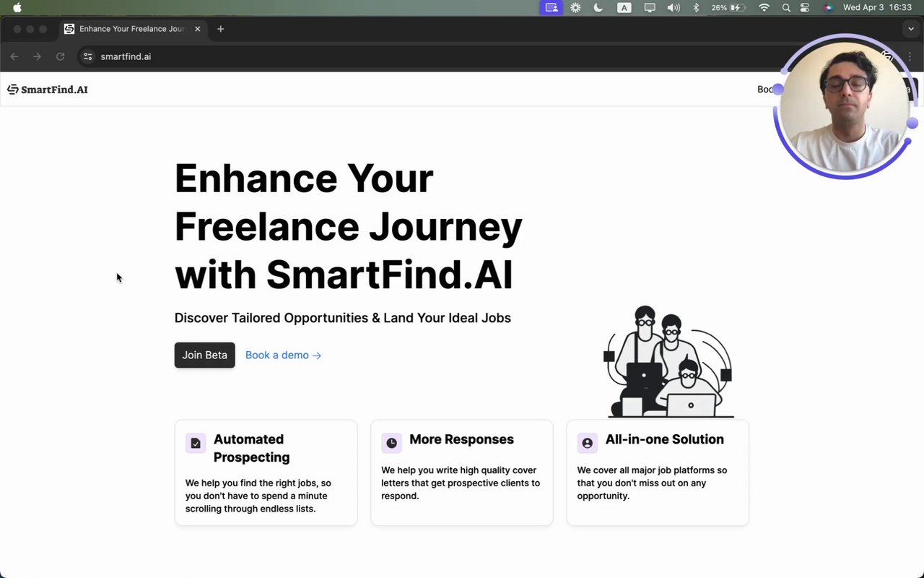
Task: Open Spotlight search in menu bar
Action: (x=786, y=8)
